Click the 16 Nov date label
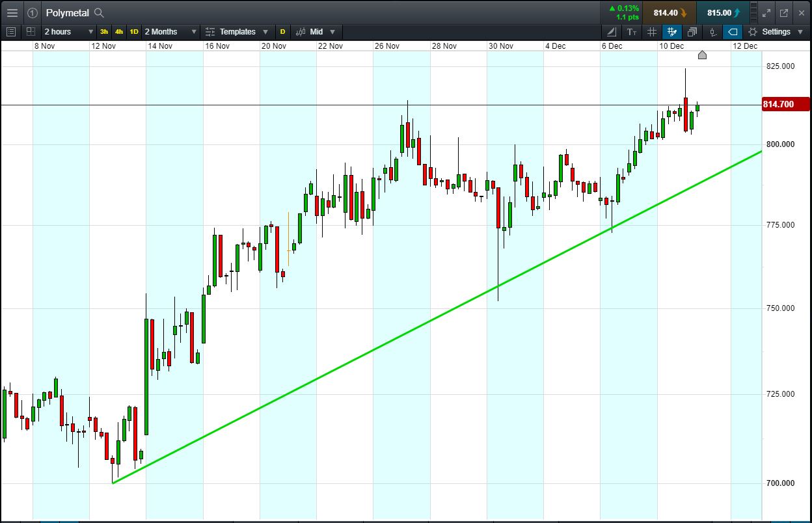 [217, 46]
